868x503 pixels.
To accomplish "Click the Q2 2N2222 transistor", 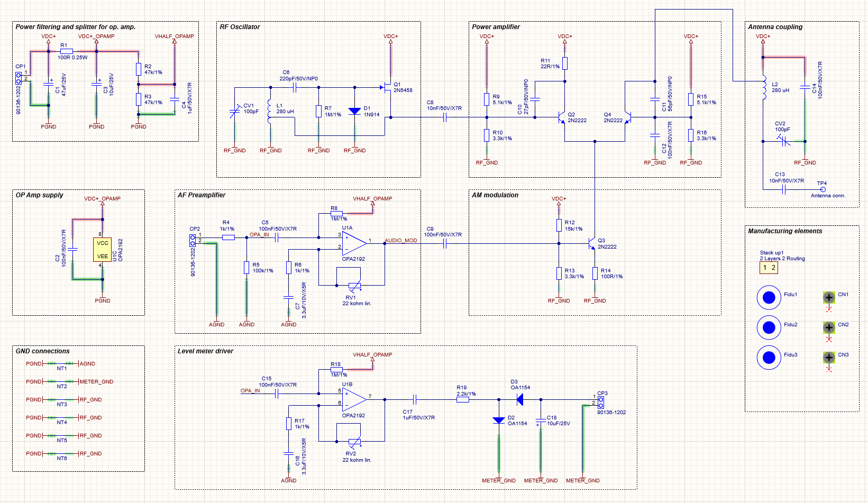I will (x=561, y=117).
